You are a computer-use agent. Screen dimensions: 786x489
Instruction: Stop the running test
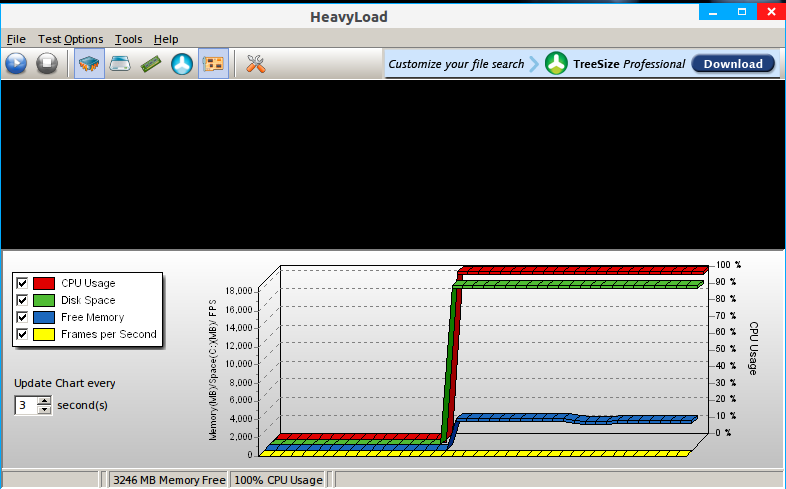point(47,63)
